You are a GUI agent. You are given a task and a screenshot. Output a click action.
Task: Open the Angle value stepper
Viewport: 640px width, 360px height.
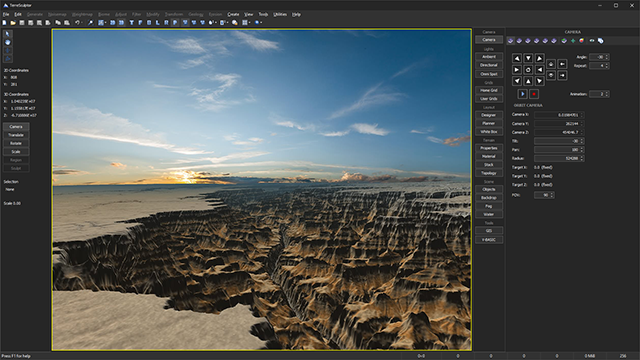[x=607, y=57]
